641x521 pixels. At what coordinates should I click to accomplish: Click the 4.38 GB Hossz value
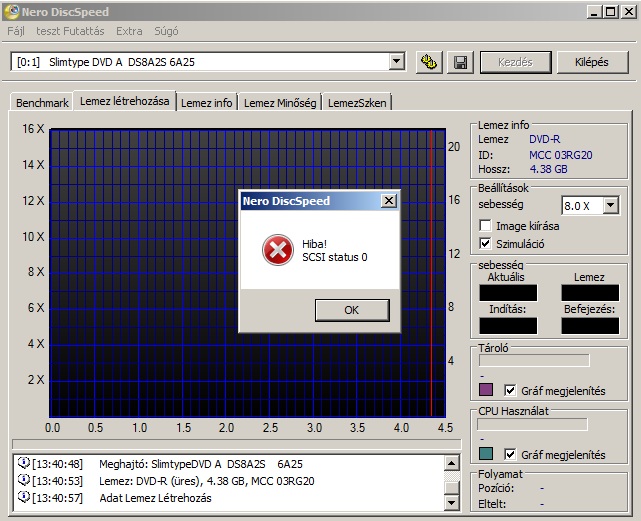[548, 169]
